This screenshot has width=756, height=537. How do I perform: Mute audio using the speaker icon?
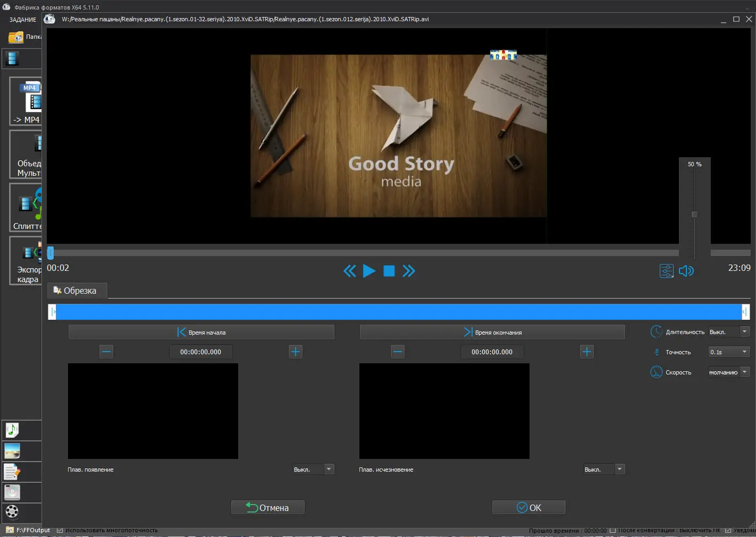click(686, 271)
